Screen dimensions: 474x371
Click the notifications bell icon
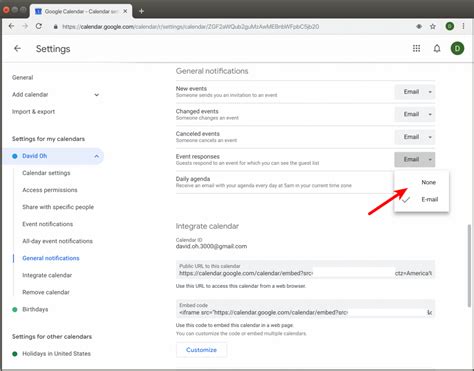[x=437, y=49]
